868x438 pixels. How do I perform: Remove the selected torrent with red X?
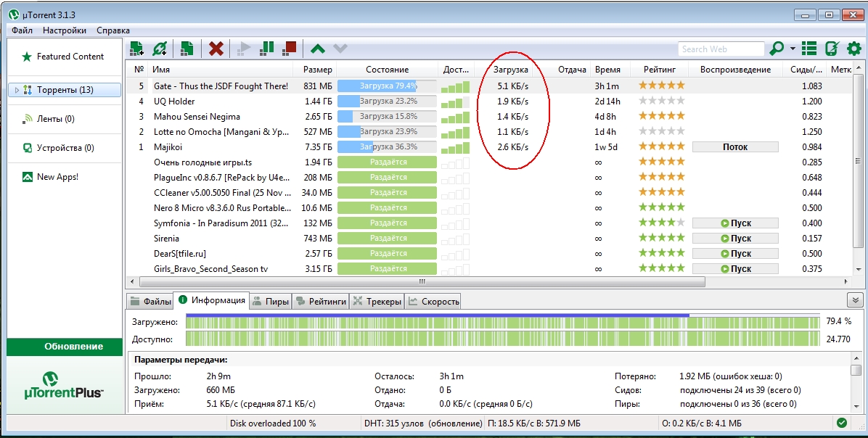click(x=216, y=49)
